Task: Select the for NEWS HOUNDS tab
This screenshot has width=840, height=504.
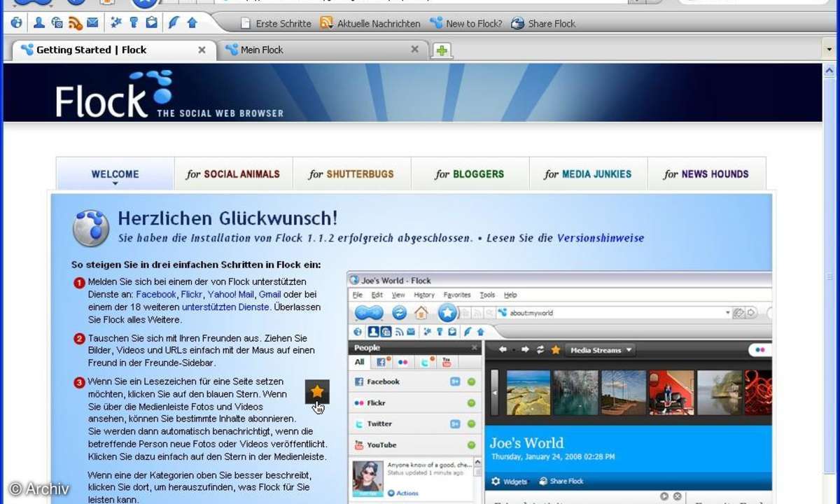Action: [706, 174]
